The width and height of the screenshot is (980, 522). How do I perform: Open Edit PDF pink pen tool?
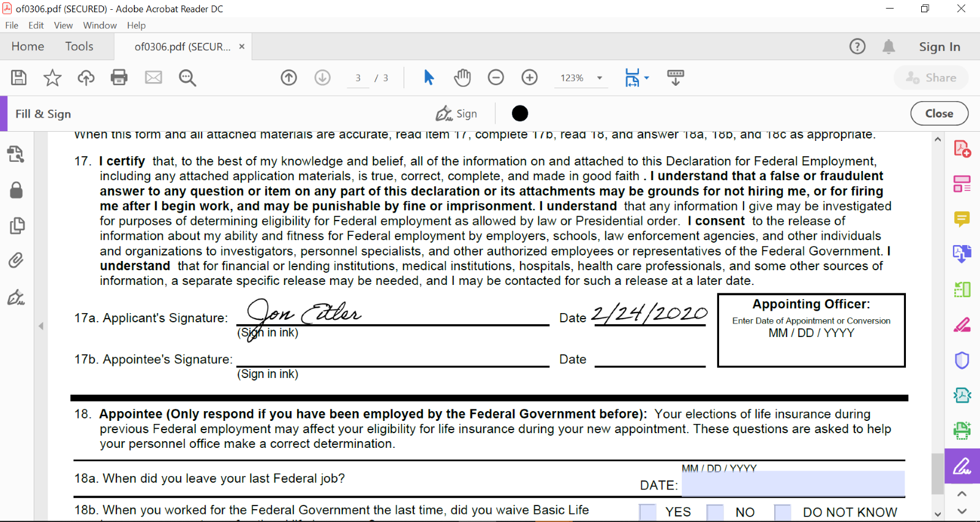(x=962, y=325)
